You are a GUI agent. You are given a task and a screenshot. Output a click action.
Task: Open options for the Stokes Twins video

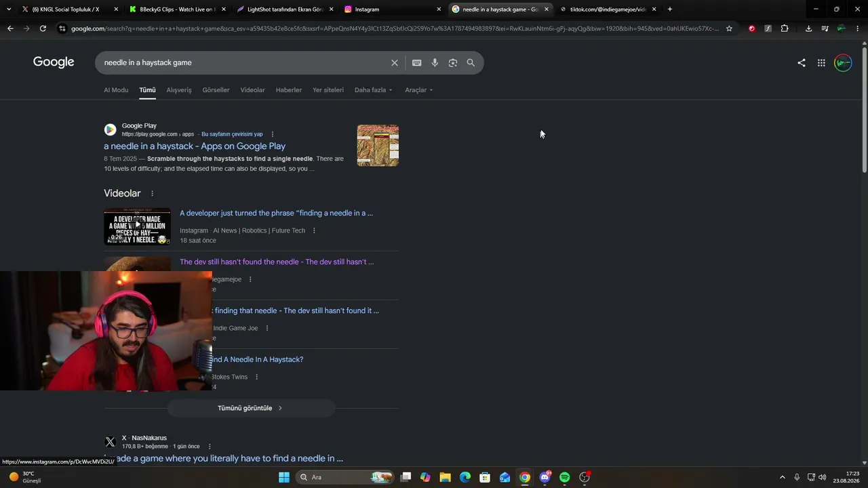pos(256,377)
